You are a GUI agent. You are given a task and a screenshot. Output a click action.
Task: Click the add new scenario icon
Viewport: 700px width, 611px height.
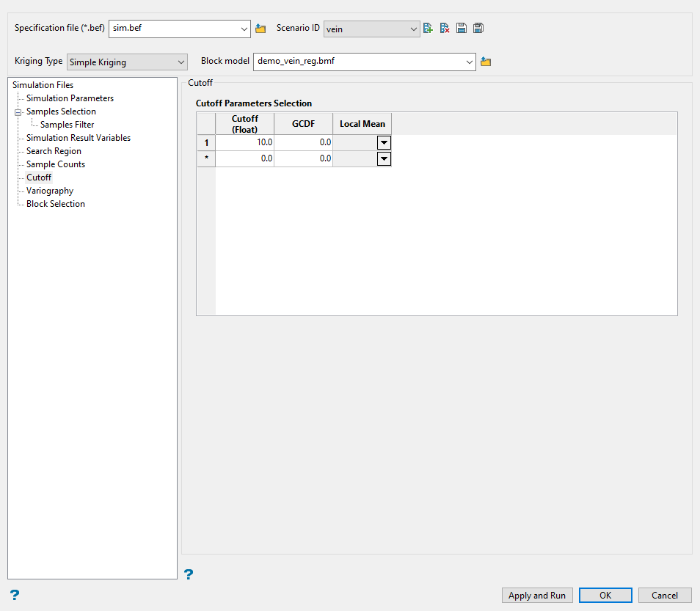[428, 29]
